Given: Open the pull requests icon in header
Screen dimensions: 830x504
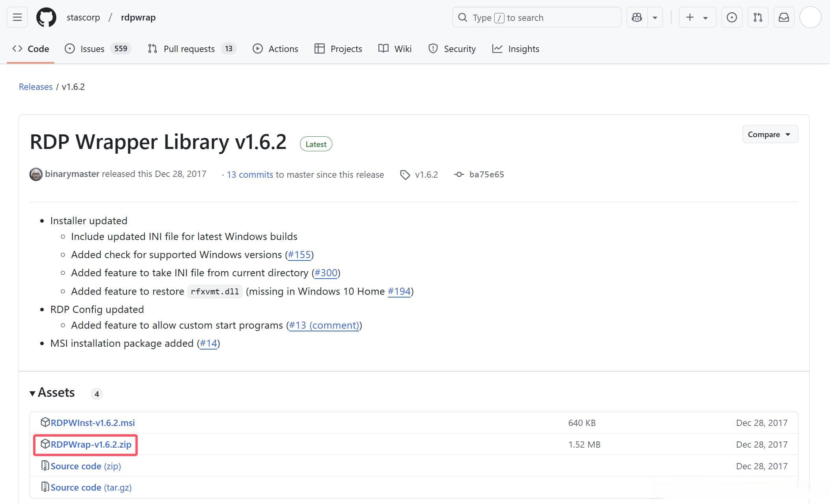Looking at the screenshot, I should pyautogui.click(x=757, y=17).
